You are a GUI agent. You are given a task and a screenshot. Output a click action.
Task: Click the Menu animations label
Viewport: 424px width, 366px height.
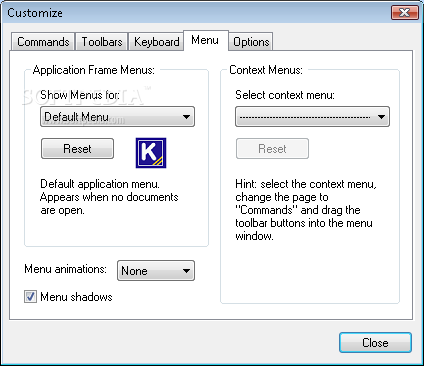tap(65, 269)
